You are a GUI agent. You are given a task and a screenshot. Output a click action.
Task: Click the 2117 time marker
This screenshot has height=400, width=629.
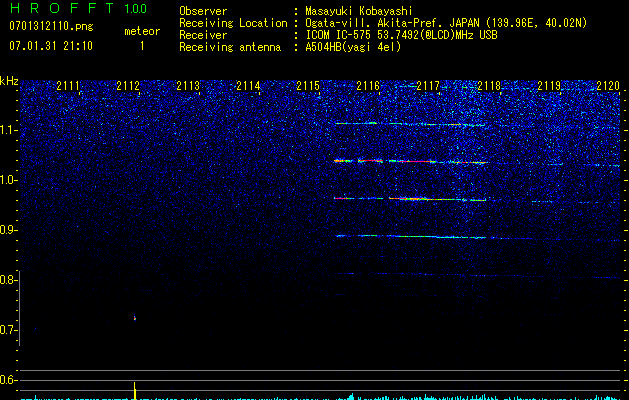428,85
